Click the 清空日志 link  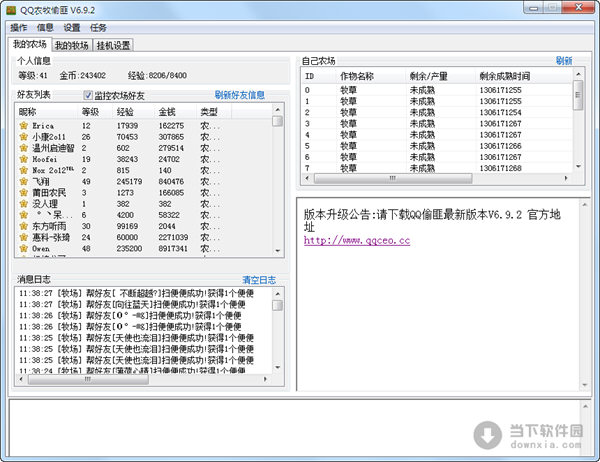pyautogui.click(x=259, y=280)
